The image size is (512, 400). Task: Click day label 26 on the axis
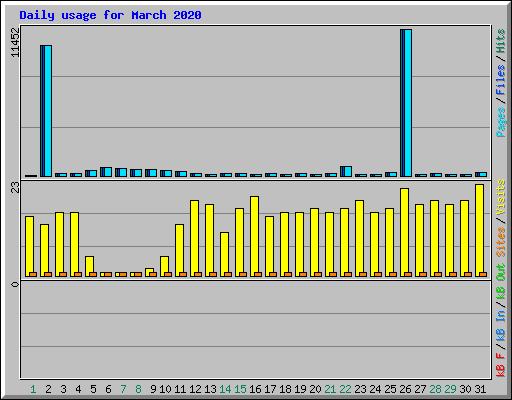[x=405, y=389]
